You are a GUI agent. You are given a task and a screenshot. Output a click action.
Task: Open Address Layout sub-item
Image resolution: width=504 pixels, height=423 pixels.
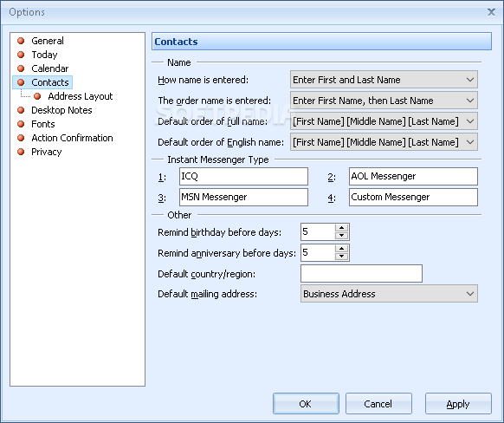(x=81, y=96)
